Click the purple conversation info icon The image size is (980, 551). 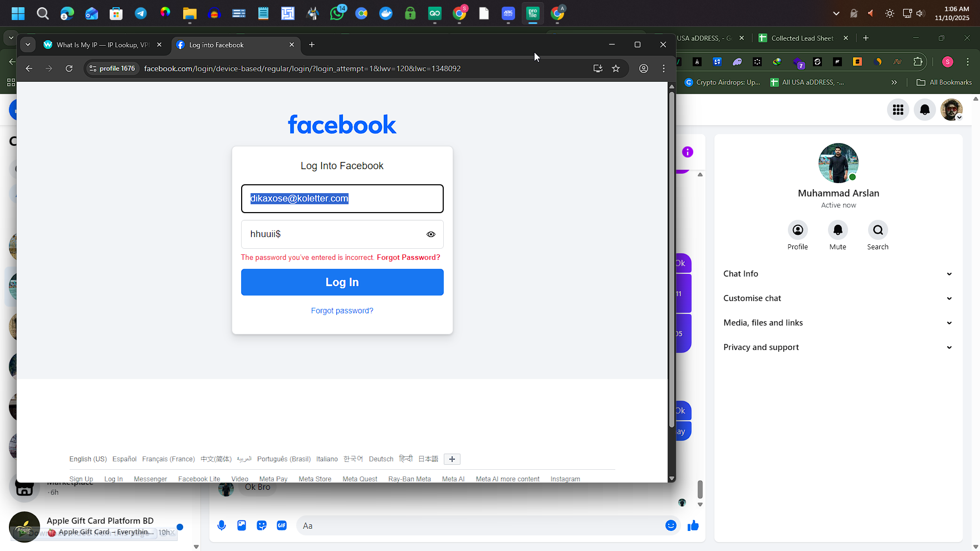point(688,152)
